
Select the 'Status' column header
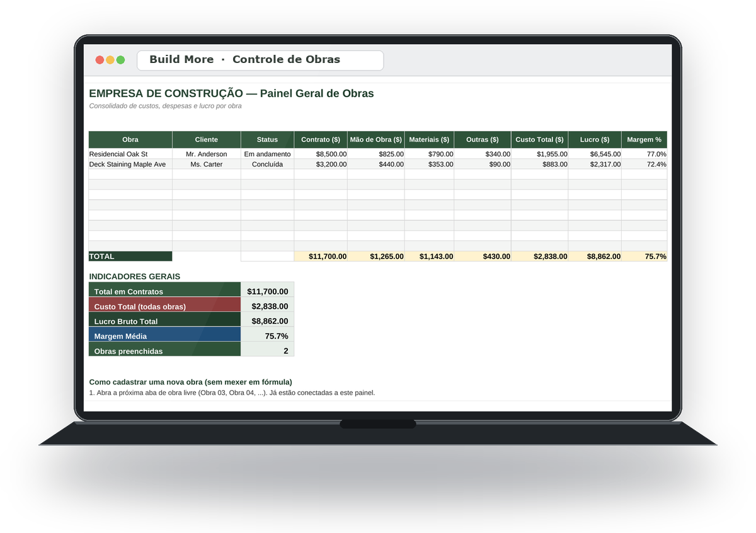pos(267,140)
